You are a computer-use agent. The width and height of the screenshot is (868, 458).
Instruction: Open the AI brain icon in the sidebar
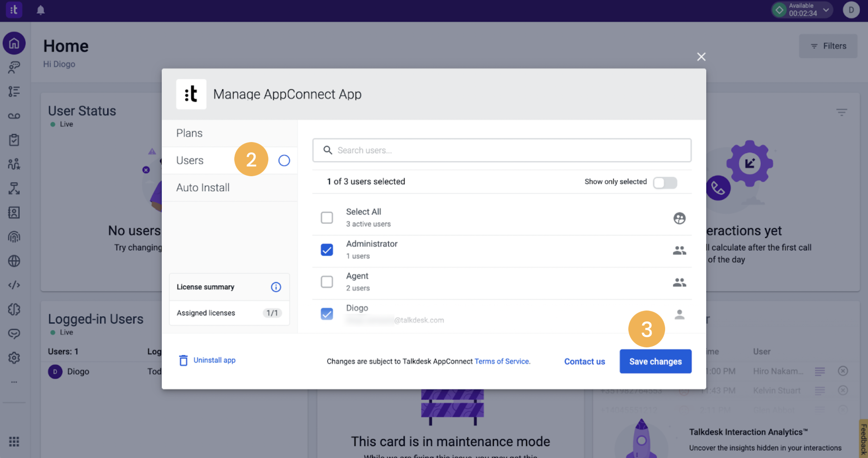click(x=14, y=309)
